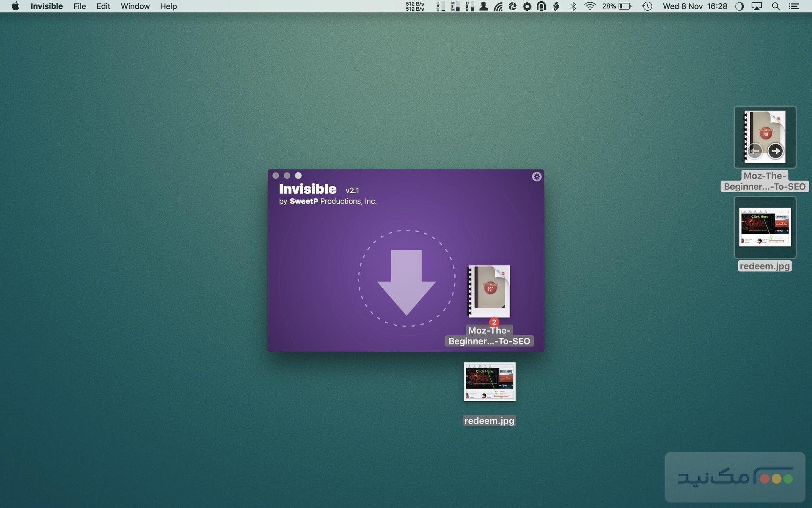Click the CPU usage meter

[440, 6]
